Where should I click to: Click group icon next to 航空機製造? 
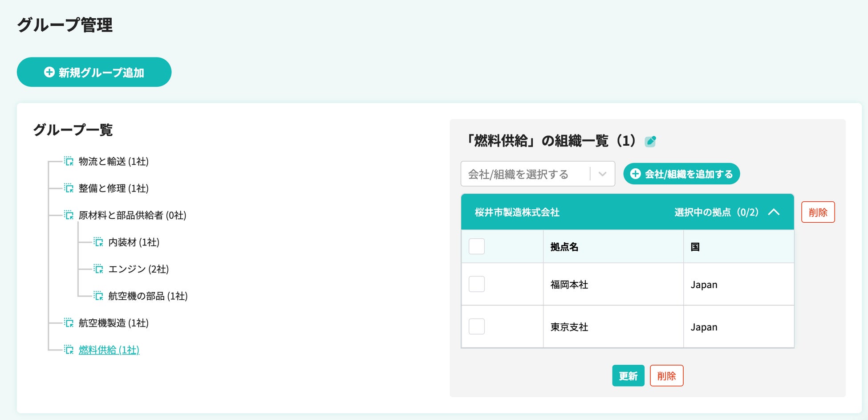[x=69, y=323]
